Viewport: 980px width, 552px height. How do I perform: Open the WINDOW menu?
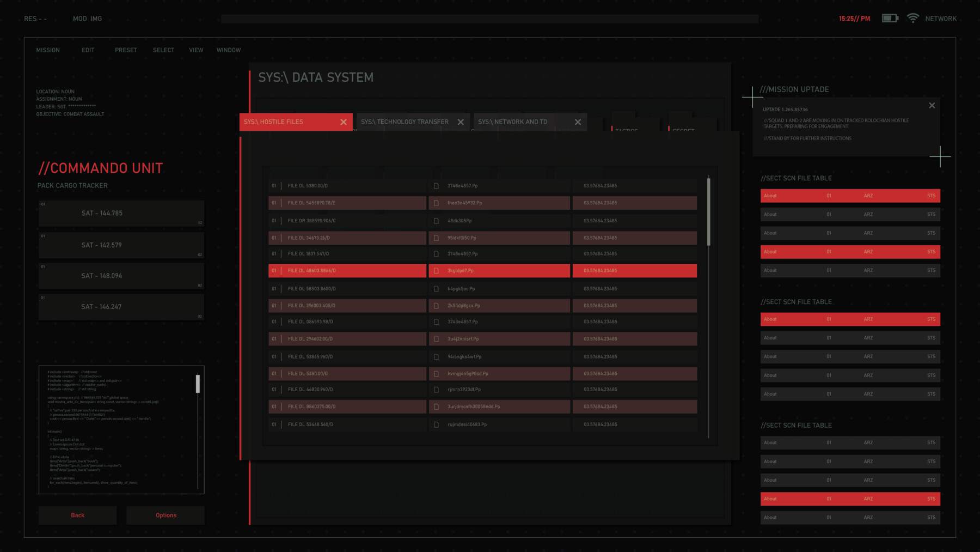[x=228, y=50]
